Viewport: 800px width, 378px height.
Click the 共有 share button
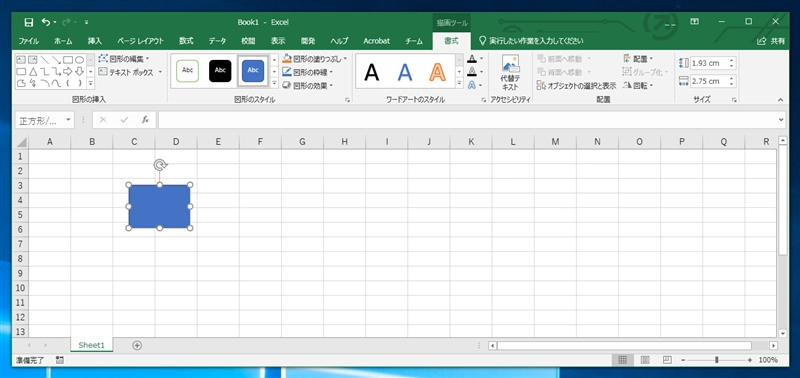click(x=771, y=41)
